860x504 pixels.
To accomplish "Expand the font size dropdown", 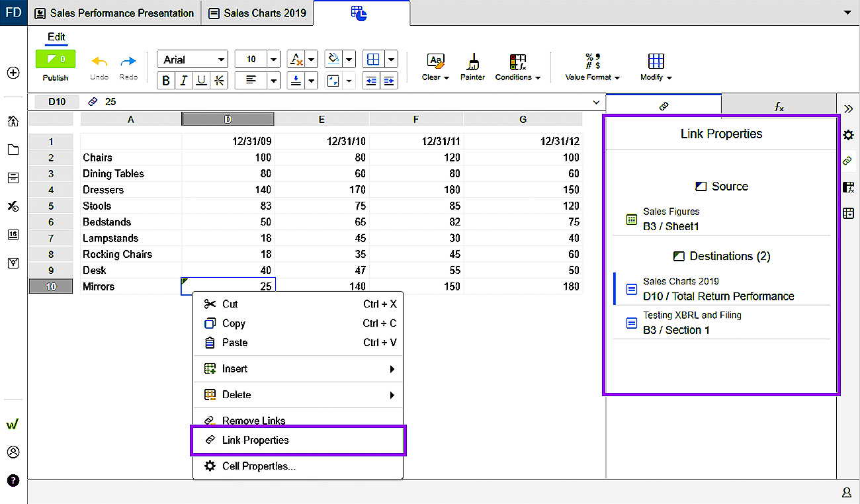I will pyautogui.click(x=274, y=60).
